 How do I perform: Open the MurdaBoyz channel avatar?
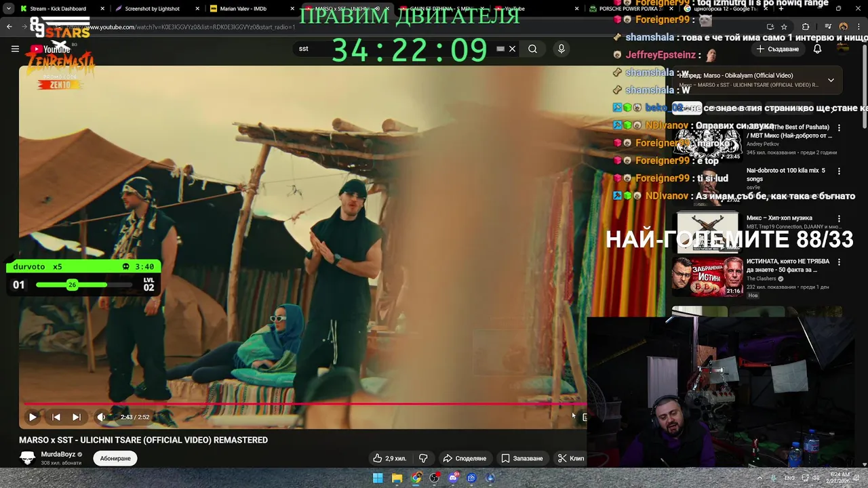pyautogui.click(x=28, y=458)
